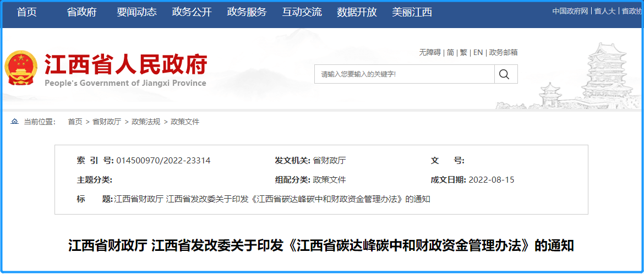The height and width of the screenshot is (274, 644).
Task: Go to 要闻动态 section
Action: [137, 12]
